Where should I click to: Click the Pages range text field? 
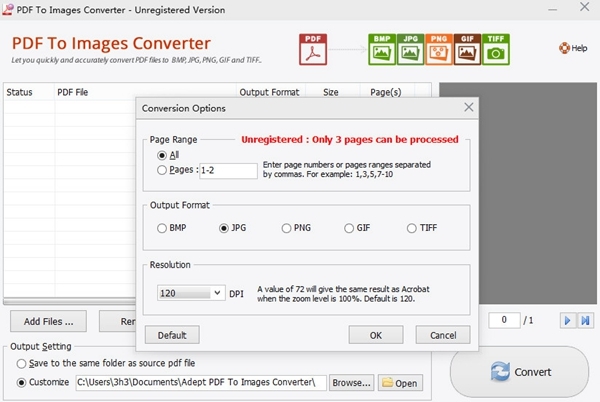click(x=228, y=171)
